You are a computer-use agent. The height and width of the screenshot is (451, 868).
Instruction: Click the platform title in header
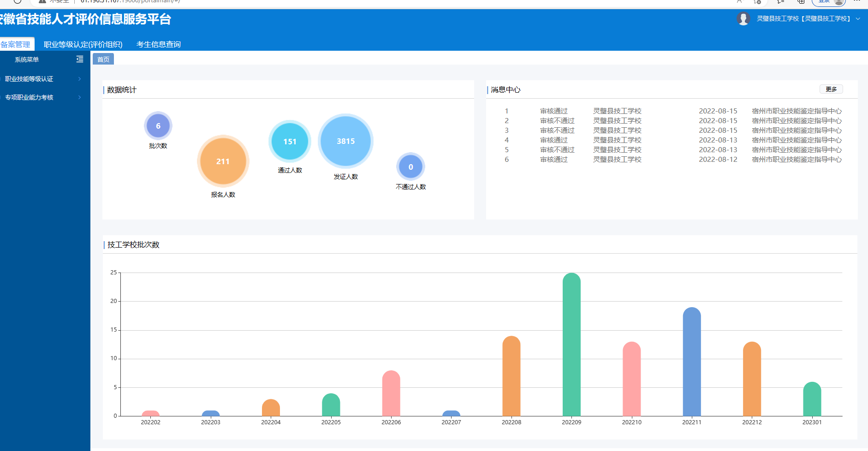pos(85,19)
